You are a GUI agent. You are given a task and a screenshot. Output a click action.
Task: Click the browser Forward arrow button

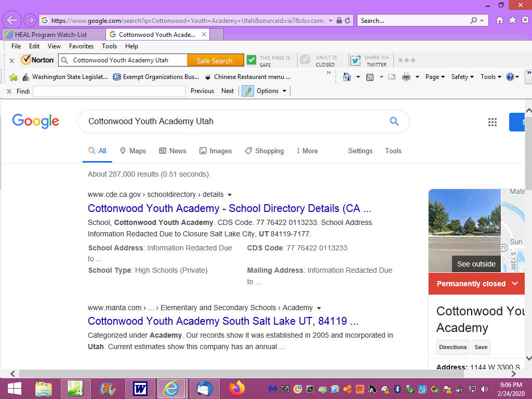[30, 20]
